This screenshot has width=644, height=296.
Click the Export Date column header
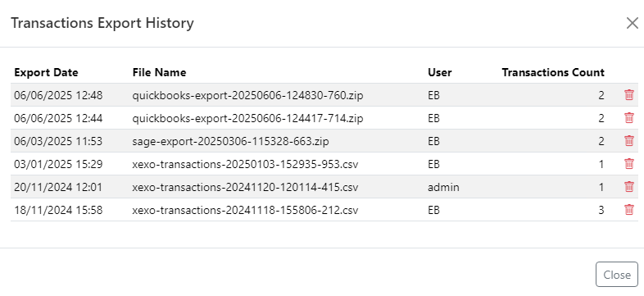(46, 72)
